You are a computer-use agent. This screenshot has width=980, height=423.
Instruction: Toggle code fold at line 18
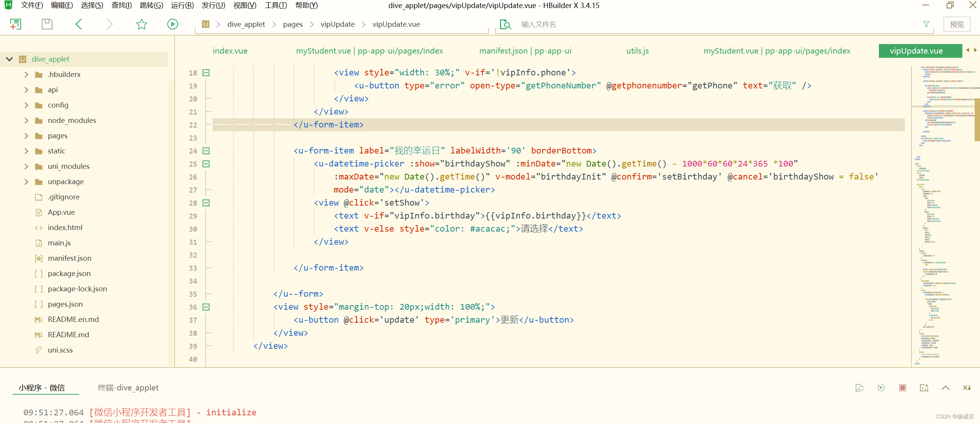coord(206,73)
